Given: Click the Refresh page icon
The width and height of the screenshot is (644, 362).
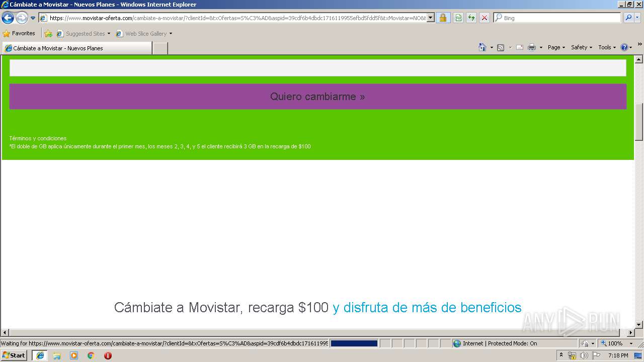Looking at the screenshot, I should [x=471, y=18].
